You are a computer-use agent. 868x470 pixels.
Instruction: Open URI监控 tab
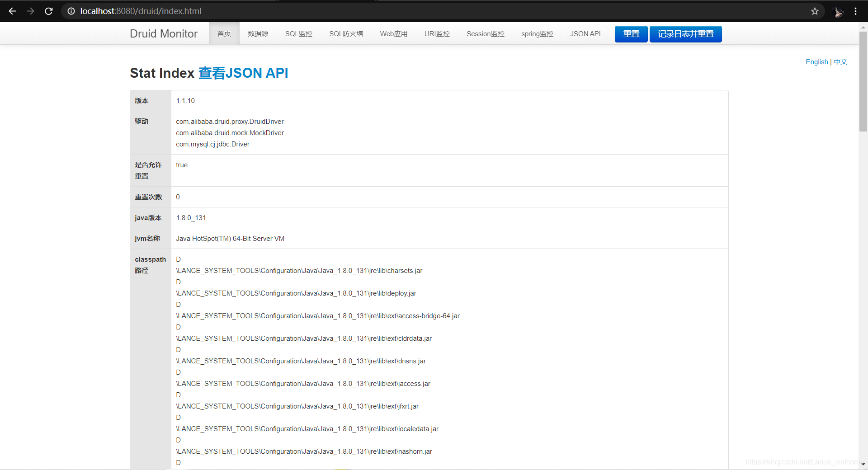(x=437, y=33)
